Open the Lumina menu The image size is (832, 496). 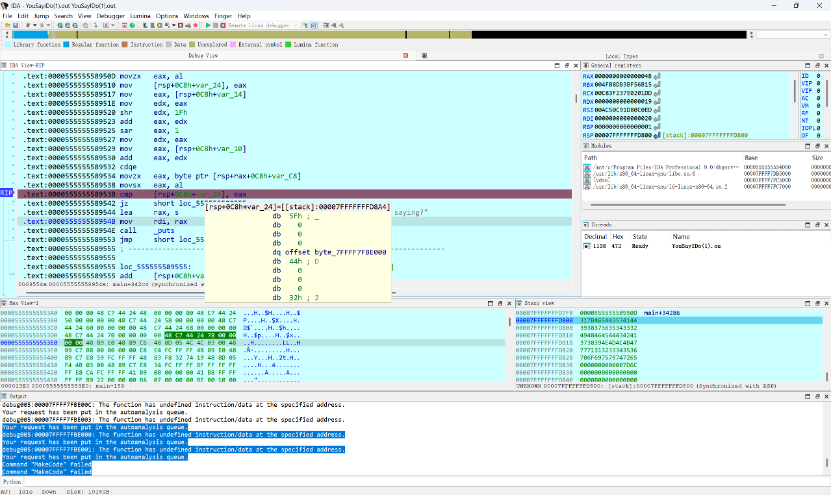[x=139, y=16]
